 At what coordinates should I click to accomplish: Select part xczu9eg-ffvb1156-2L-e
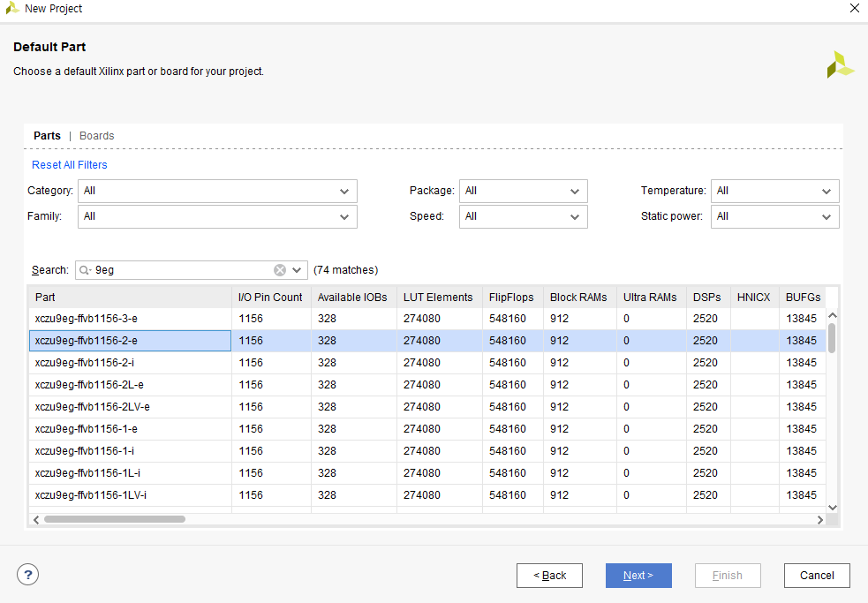point(130,385)
